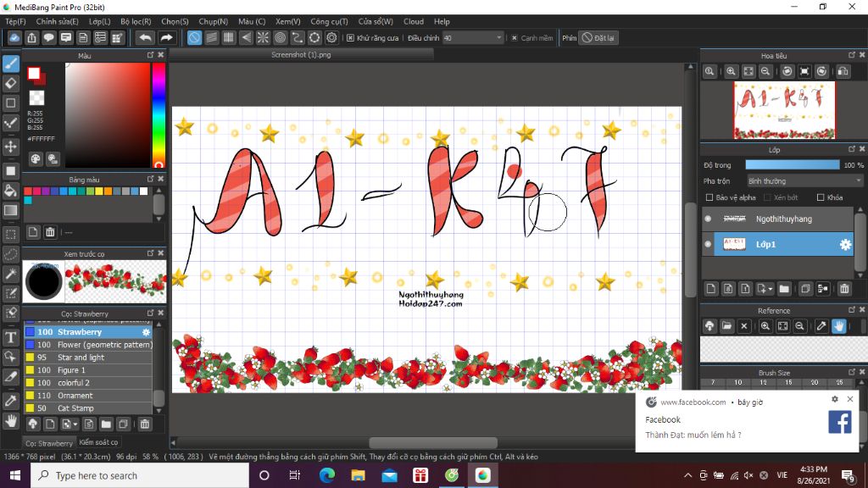The width and height of the screenshot is (868, 488).
Task: Click the Undo arrow in the toolbar
Action: click(x=145, y=37)
